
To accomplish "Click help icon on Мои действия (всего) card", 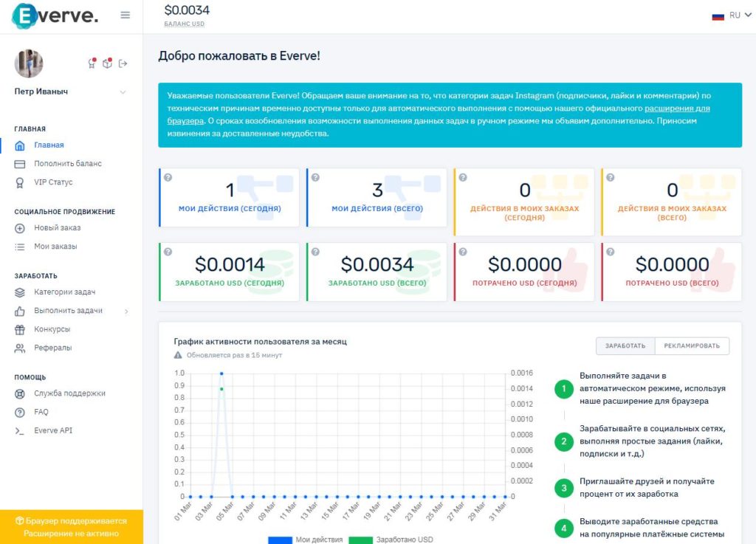I will click(x=315, y=177).
